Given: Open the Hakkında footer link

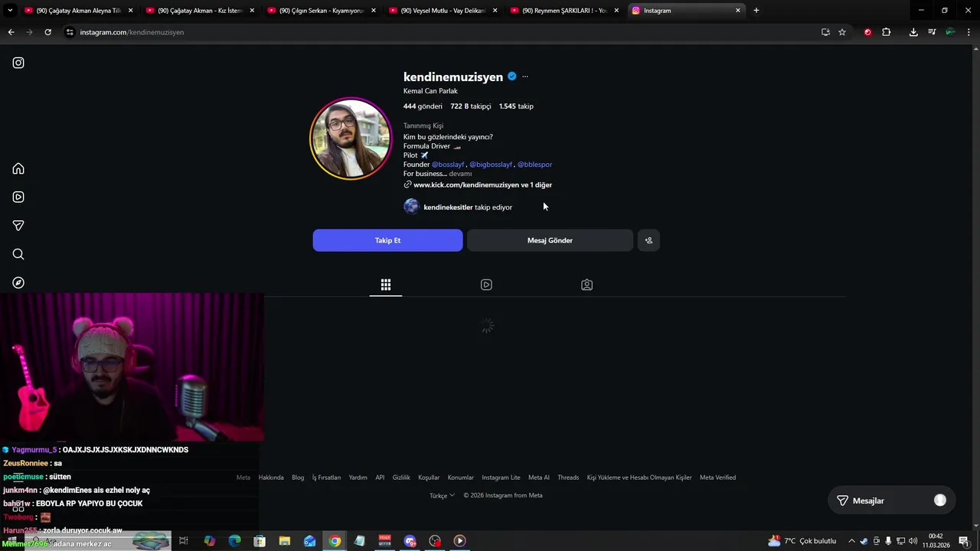Looking at the screenshot, I should [271, 478].
